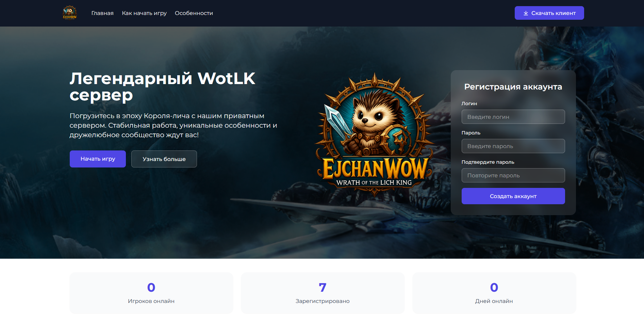This screenshot has width=644, height=322.
Task: Focus the Введите логин input field
Action: pos(513,117)
